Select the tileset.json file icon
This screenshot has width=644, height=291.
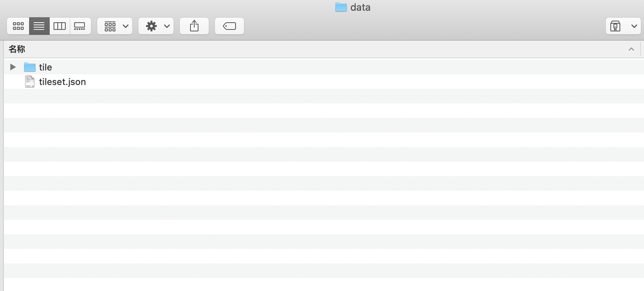[30, 81]
